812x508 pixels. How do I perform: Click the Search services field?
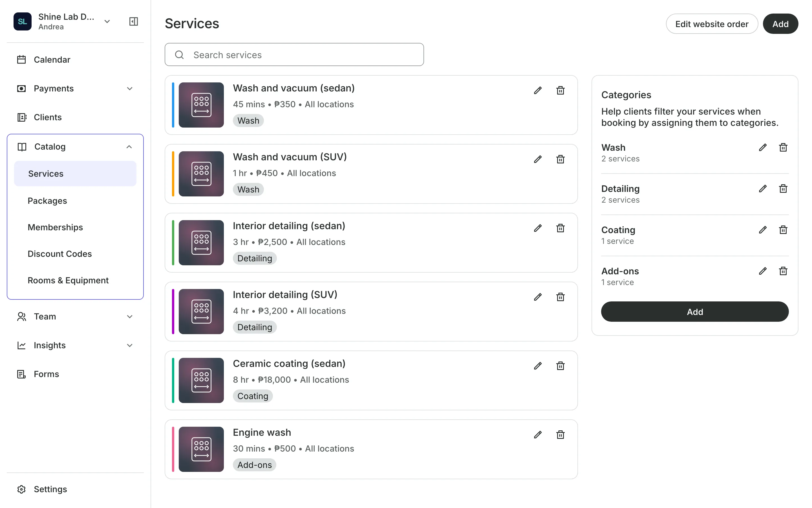point(294,55)
